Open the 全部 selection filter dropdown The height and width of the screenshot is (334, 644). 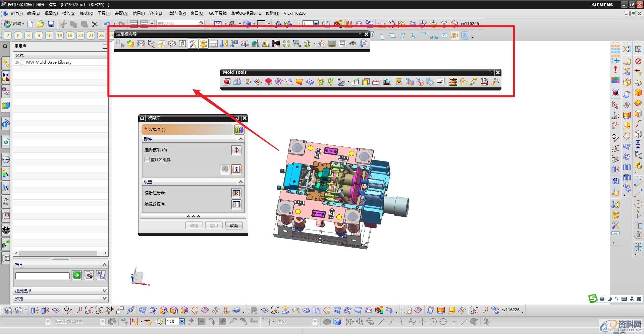(181, 322)
